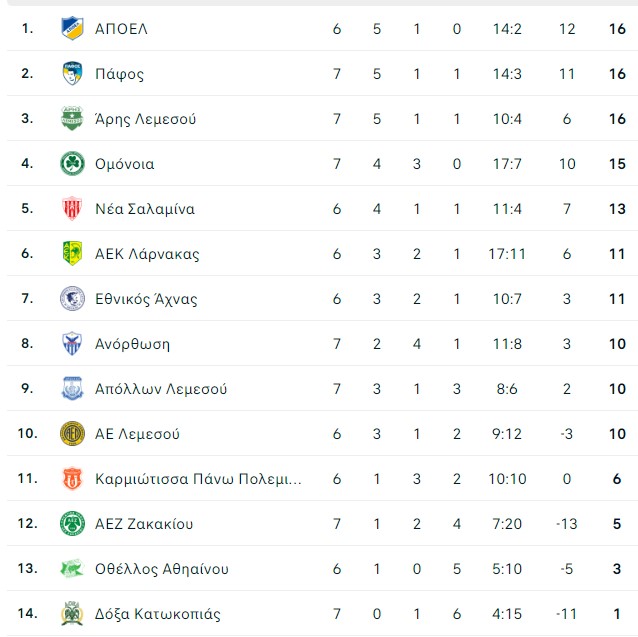
Task: Click the ΑΕΚ Λάρνακας yellow crest
Action: click(x=72, y=254)
